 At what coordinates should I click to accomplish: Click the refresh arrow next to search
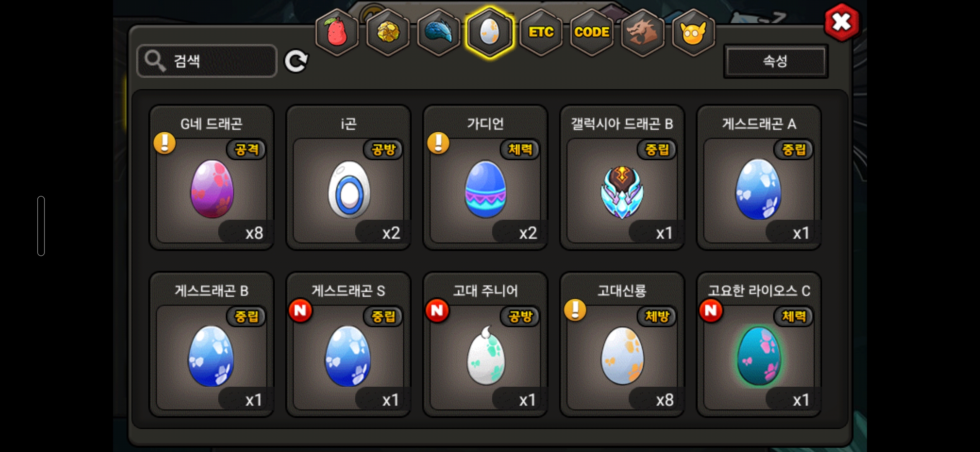[296, 62]
